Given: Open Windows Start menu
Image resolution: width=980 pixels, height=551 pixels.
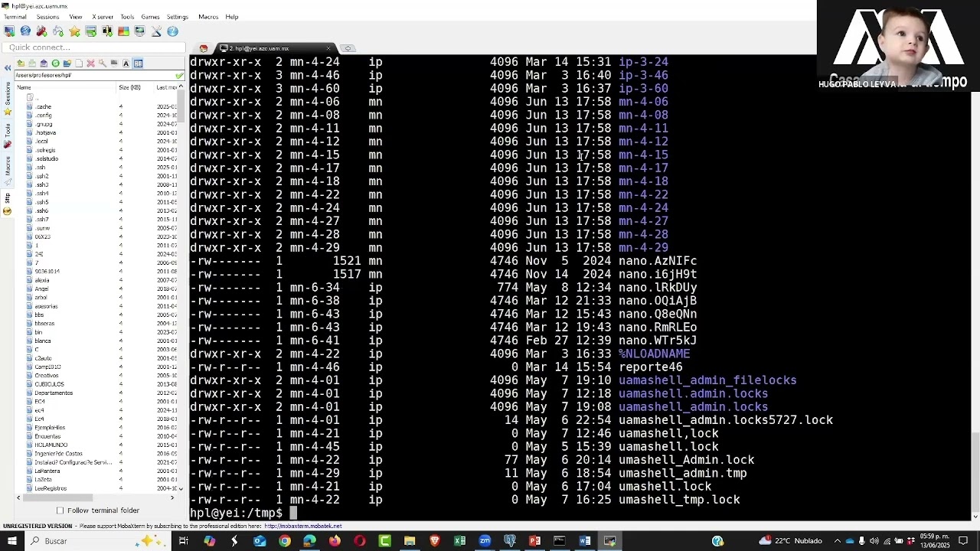Looking at the screenshot, I should [12, 541].
